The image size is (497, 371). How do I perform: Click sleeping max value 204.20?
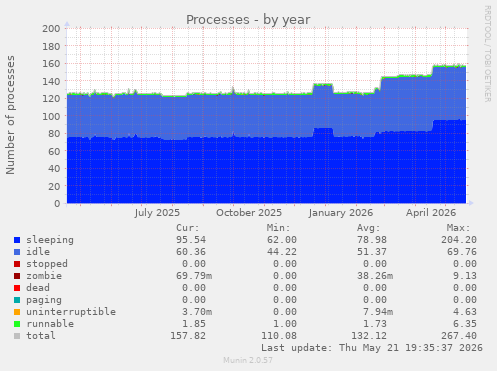pyautogui.click(x=459, y=240)
